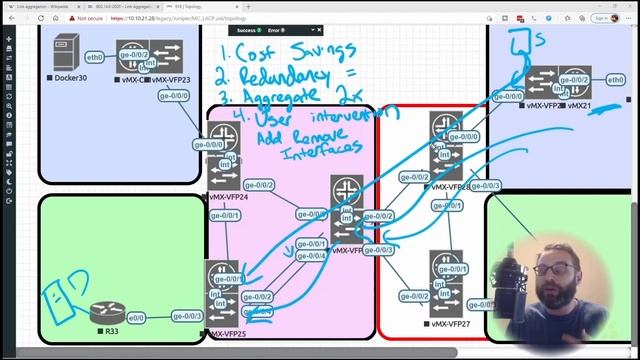The width and height of the screenshot is (640, 360).
Task: Click the Not secure warning
Action: point(86,18)
